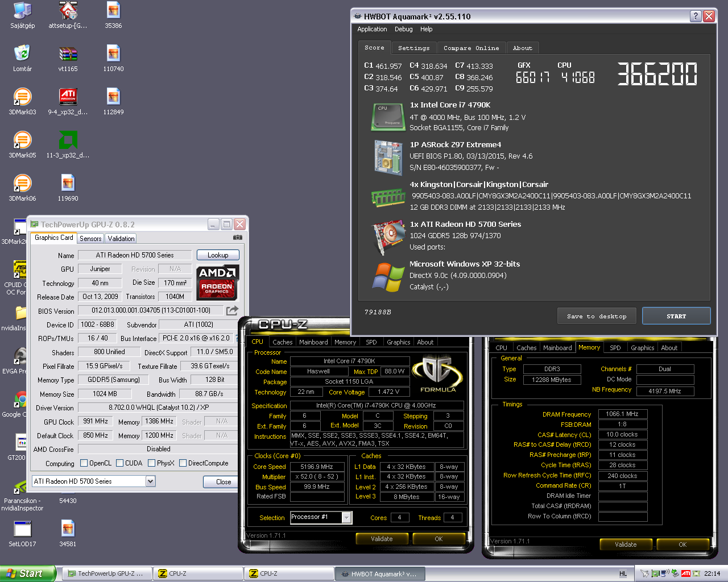Click the Radeon graphics card image in Aquamark
Screen dimensions: 728x582
388,238
